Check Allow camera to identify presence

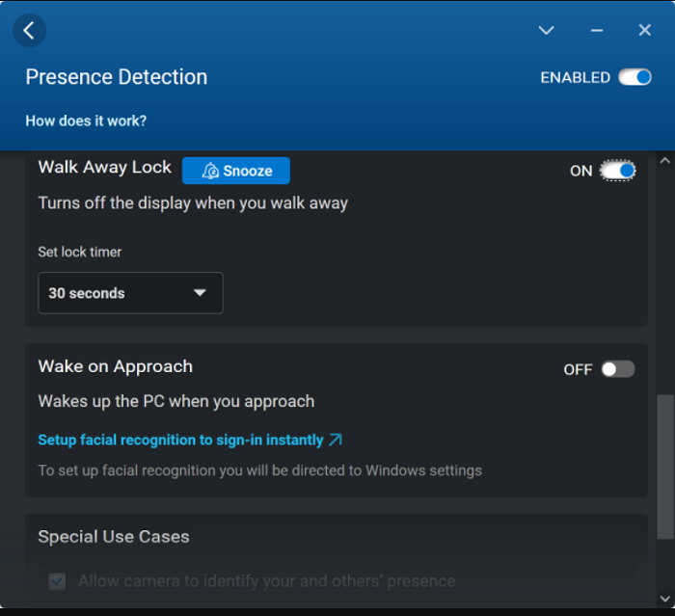(x=57, y=581)
